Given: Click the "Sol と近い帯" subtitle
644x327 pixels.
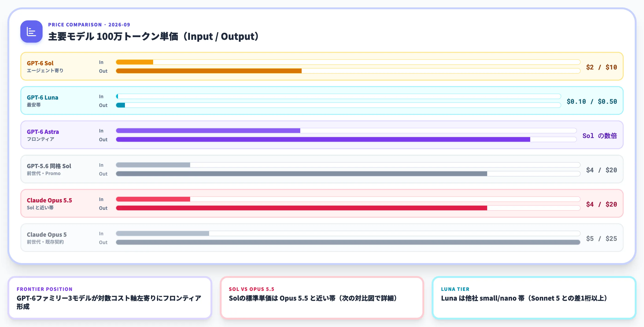Looking at the screenshot, I should pyautogui.click(x=40, y=208).
